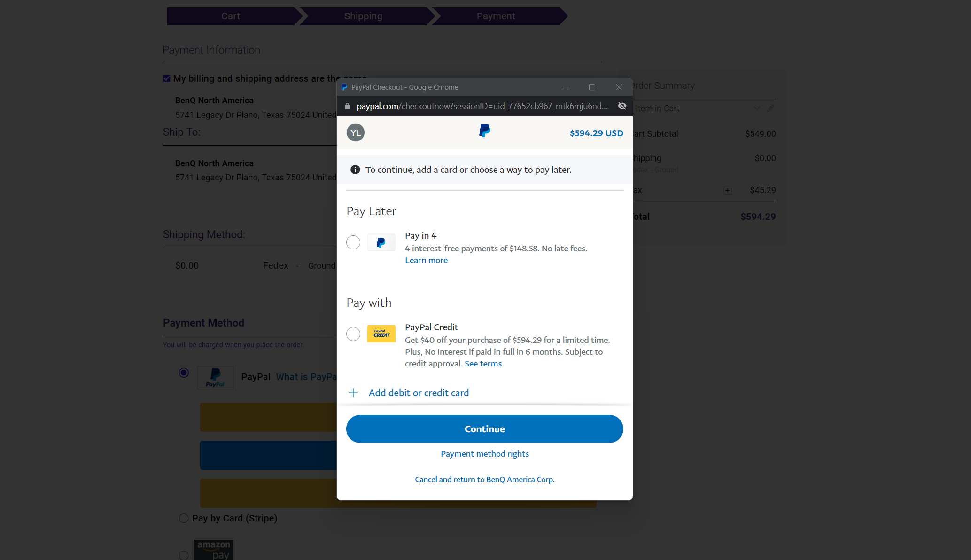Click the blue Continue button

[484, 429]
